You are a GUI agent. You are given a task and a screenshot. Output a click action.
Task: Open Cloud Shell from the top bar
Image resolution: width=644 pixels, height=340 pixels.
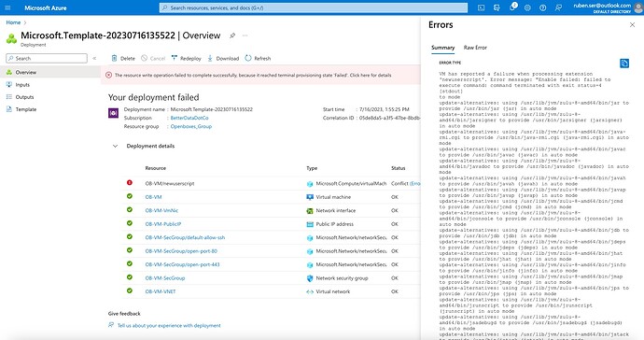coord(481,7)
